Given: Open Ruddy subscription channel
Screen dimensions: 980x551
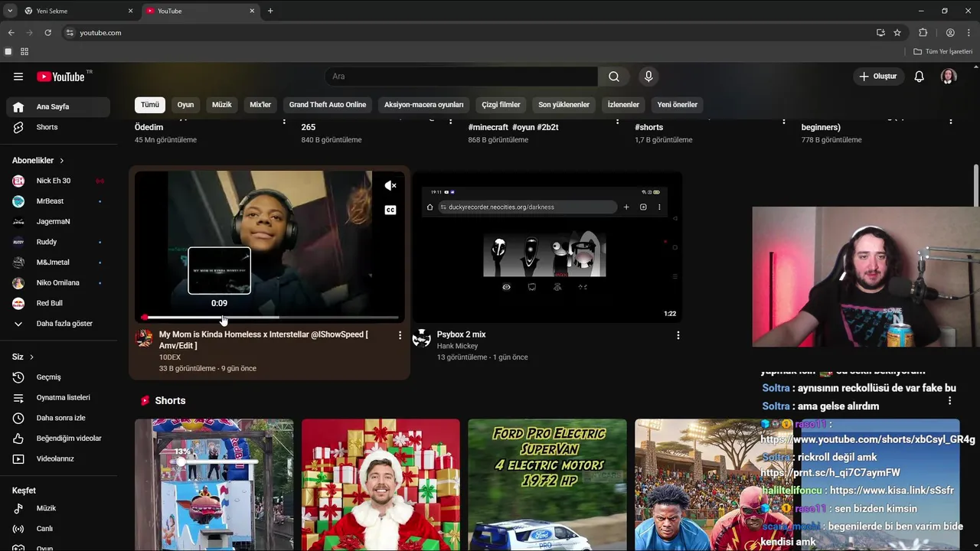Looking at the screenshot, I should 58,242.
